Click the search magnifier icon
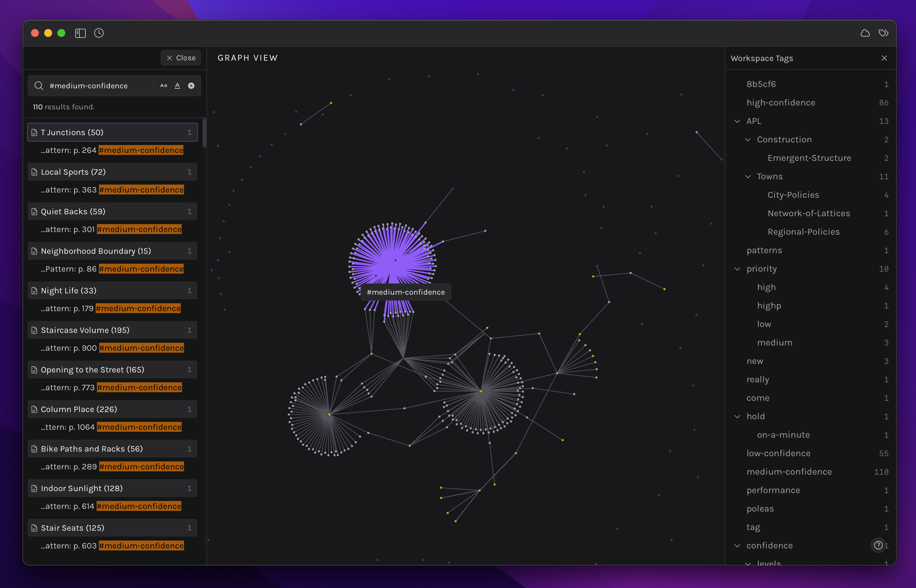The width and height of the screenshot is (916, 588). point(39,85)
